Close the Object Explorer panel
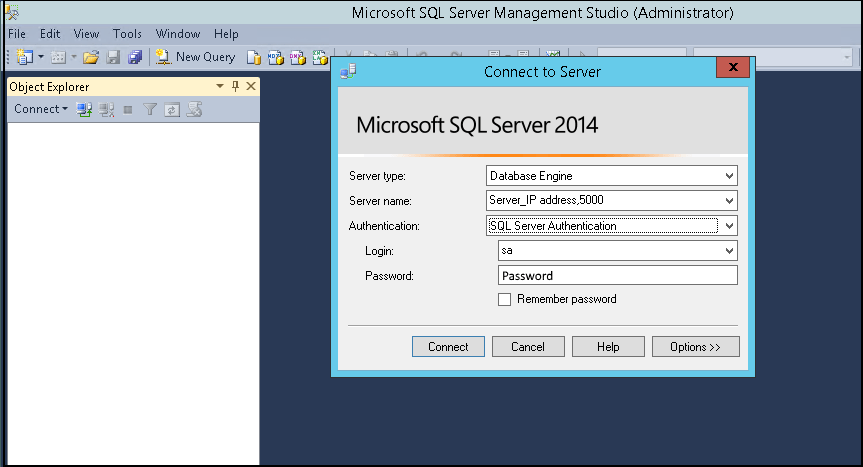The image size is (863, 467). coord(251,86)
